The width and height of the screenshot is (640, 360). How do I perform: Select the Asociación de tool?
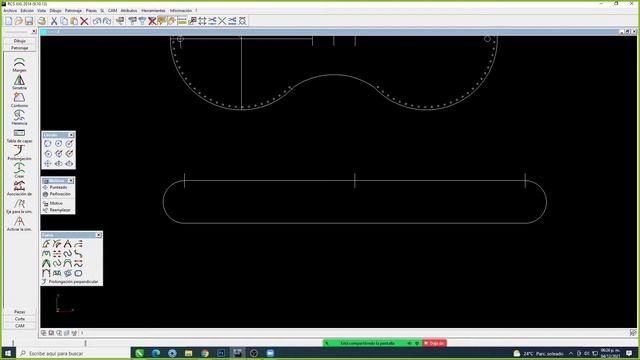(x=19, y=188)
